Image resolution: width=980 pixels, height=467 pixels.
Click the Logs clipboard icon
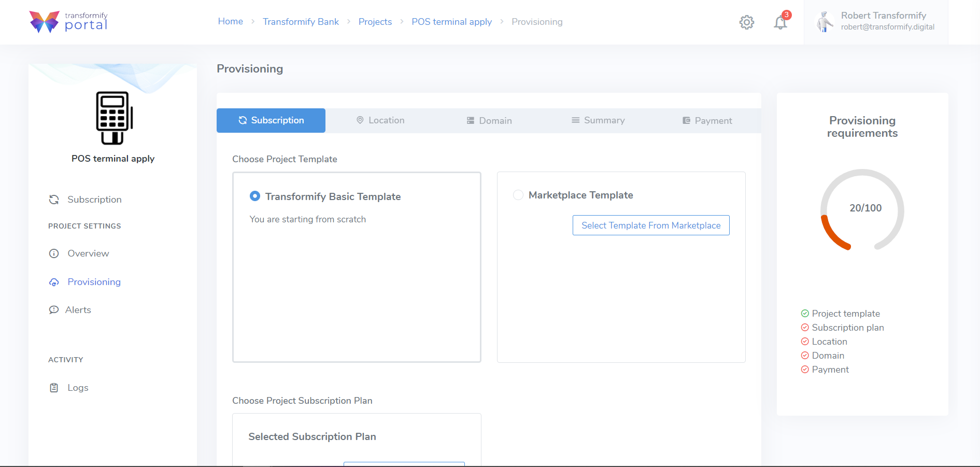click(54, 388)
